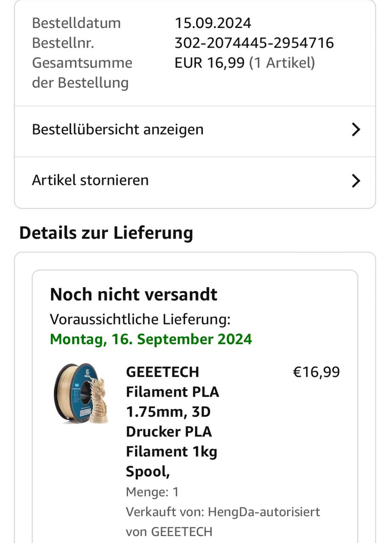Click the (1 Artikel) item count
392x543 pixels.
282,63
